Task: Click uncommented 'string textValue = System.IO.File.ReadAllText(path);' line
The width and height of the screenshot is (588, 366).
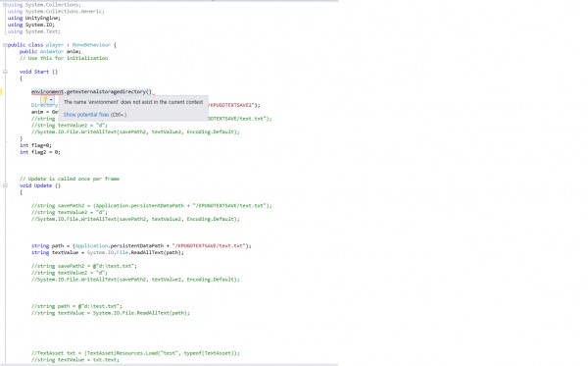Action: pos(108,252)
